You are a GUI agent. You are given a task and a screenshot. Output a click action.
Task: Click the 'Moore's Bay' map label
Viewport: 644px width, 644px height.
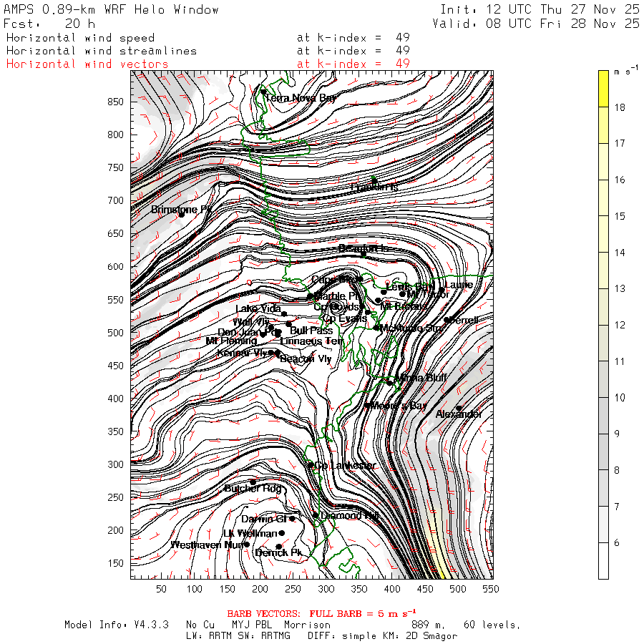pyautogui.click(x=399, y=406)
